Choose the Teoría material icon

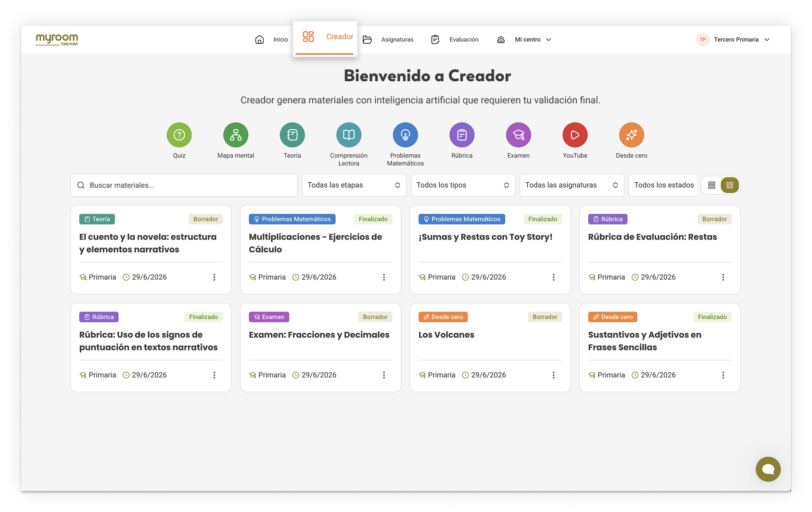(292, 135)
